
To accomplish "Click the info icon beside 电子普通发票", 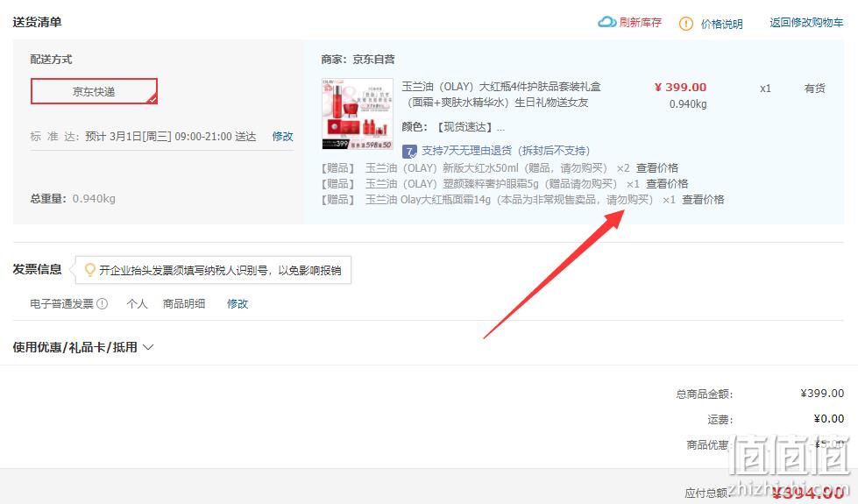I will pyautogui.click(x=103, y=303).
